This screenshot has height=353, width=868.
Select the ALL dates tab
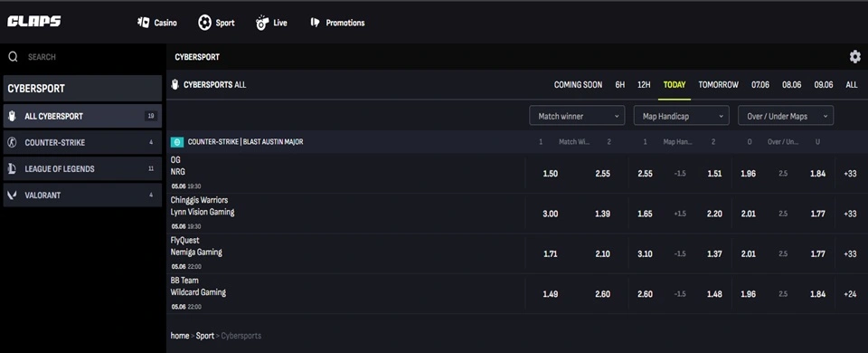tap(852, 85)
